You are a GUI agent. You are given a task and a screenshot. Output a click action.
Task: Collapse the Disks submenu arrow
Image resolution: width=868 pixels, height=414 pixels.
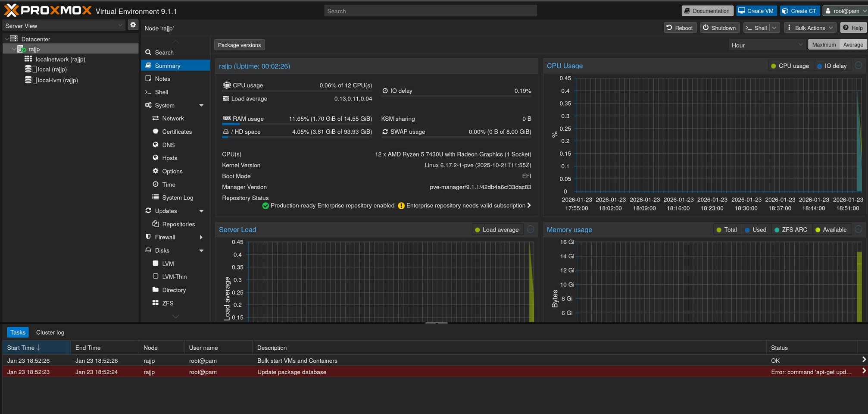pos(201,251)
